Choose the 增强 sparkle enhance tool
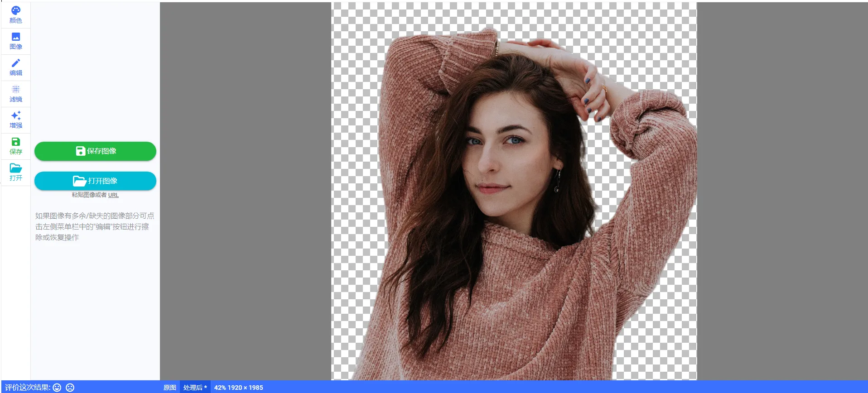 (x=16, y=120)
